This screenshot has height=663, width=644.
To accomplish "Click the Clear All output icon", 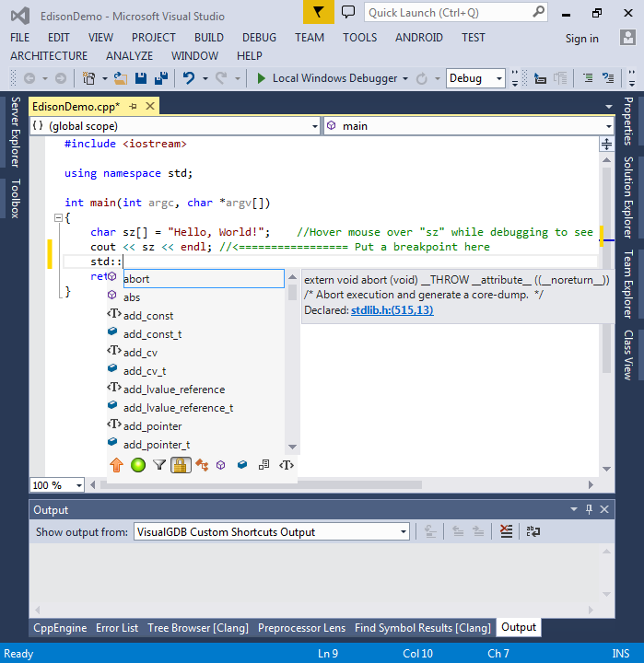I will 506,531.
